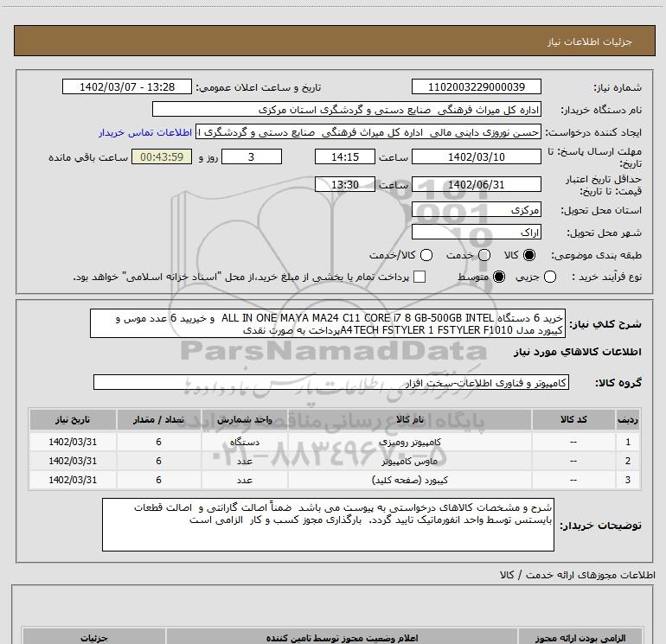Click the price validity date 1402/06/31
The width and height of the screenshot is (666, 644).
point(476,184)
